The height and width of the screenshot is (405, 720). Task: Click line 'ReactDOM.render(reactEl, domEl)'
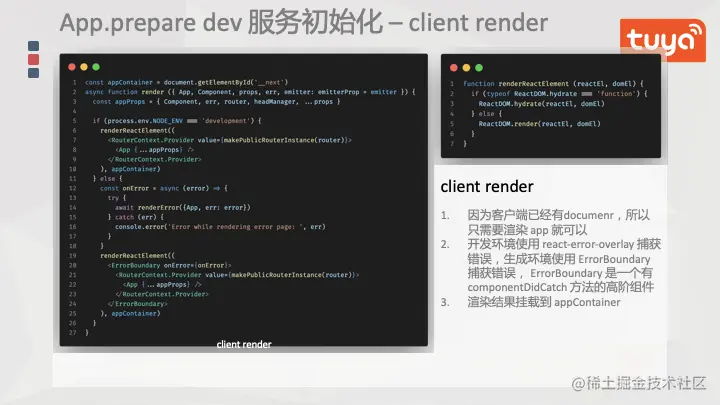pos(540,124)
